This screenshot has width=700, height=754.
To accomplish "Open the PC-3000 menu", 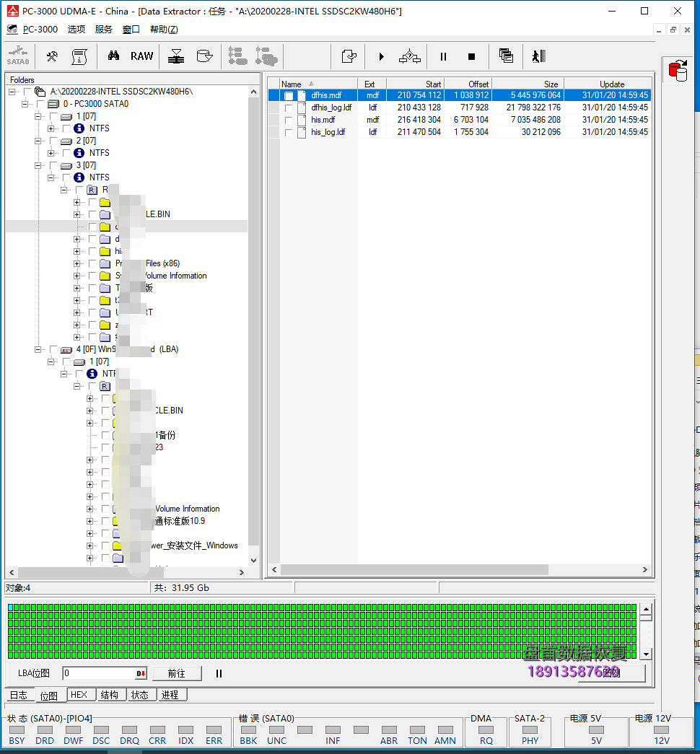I will pyautogui.click(x=40, y=30).
